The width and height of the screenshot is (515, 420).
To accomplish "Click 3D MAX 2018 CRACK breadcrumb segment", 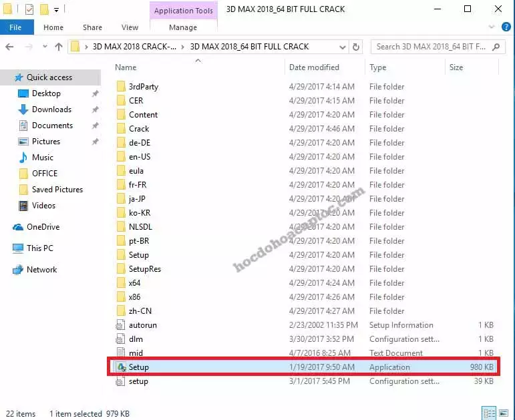I will (x=134, y=47).
